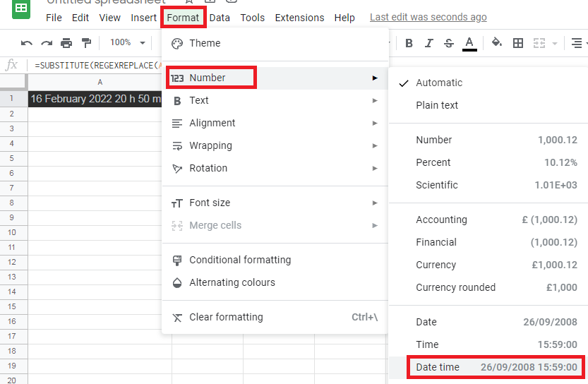Click the Print icon

tap(66, 43)
